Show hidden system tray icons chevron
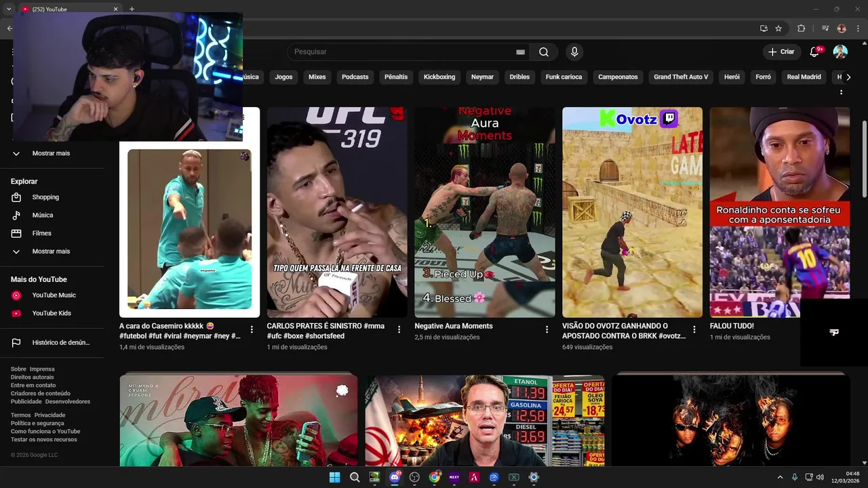This screenshot has height=488, width=868. point(780,477)
